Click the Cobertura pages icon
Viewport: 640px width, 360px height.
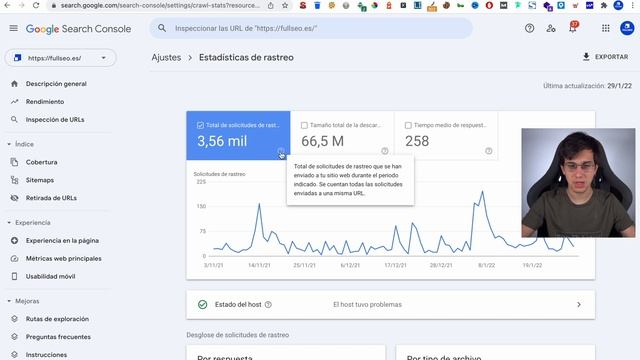point(14,162)
